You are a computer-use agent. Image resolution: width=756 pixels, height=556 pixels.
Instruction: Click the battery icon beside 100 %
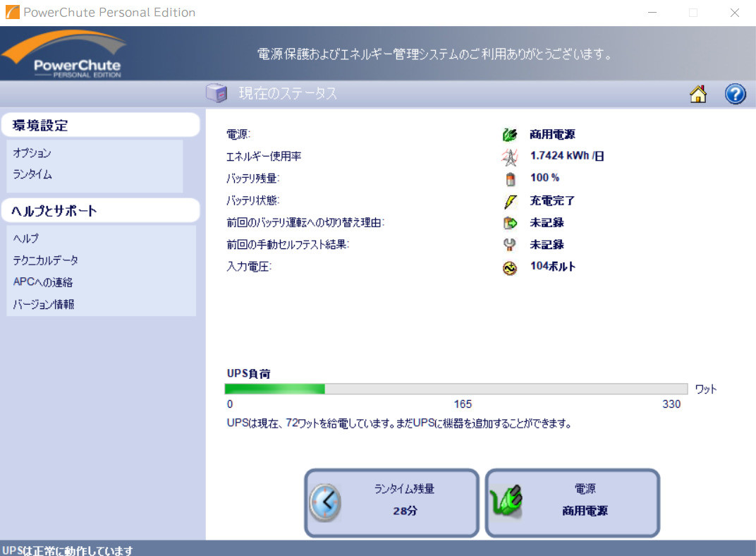(510, 179)
